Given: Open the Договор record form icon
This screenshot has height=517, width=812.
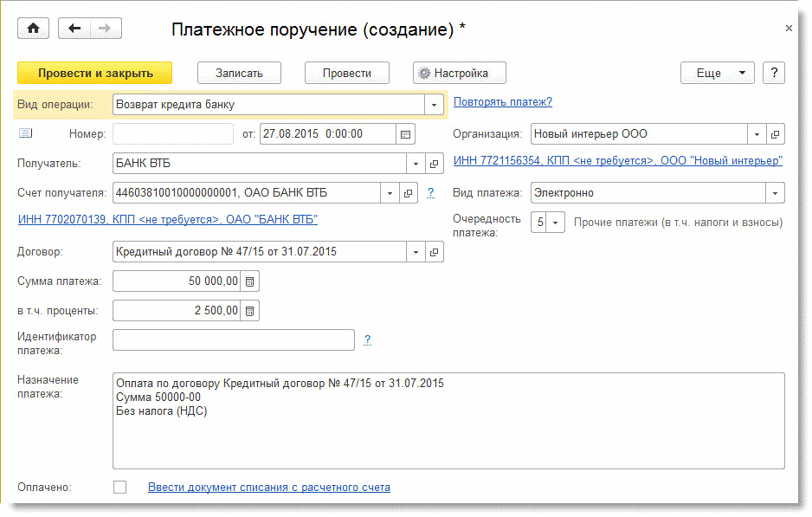Looking at the screenshot, I should (435, 253).
